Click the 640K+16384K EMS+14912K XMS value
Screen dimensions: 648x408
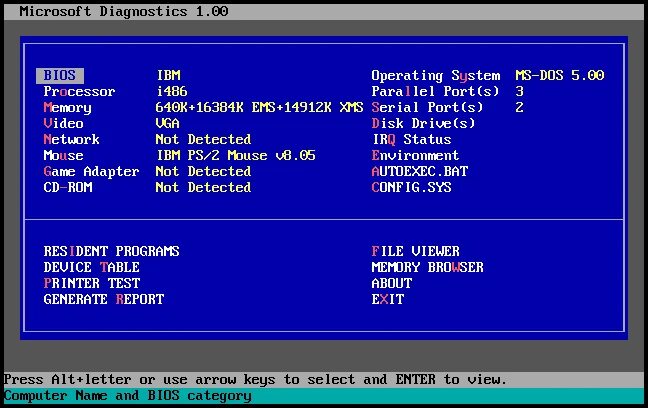[x=259, y=107]
